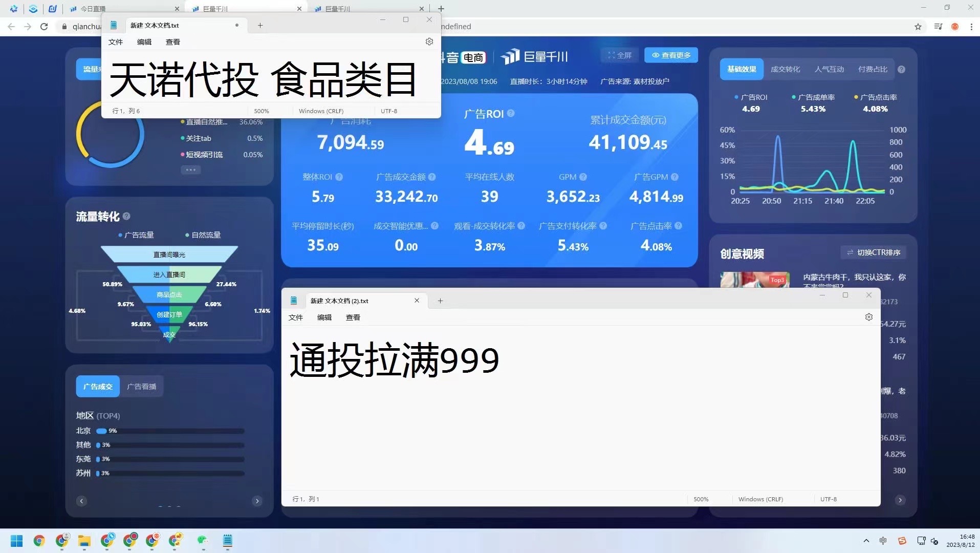Click 北京 9% region progress bar
This screenshot has height=553, width=980.
coord(170,431)
